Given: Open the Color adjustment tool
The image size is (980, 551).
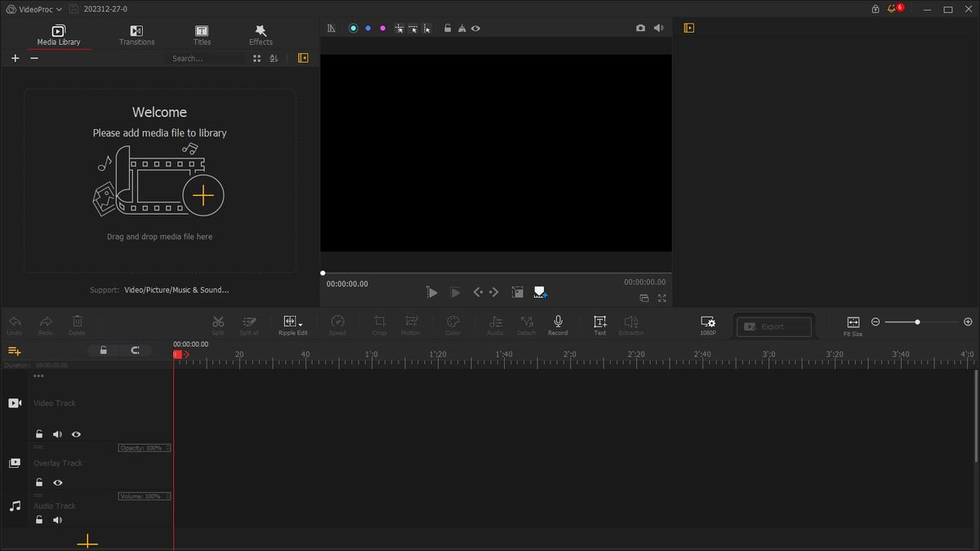Looking at the screenshot, I should pos(452,324).
